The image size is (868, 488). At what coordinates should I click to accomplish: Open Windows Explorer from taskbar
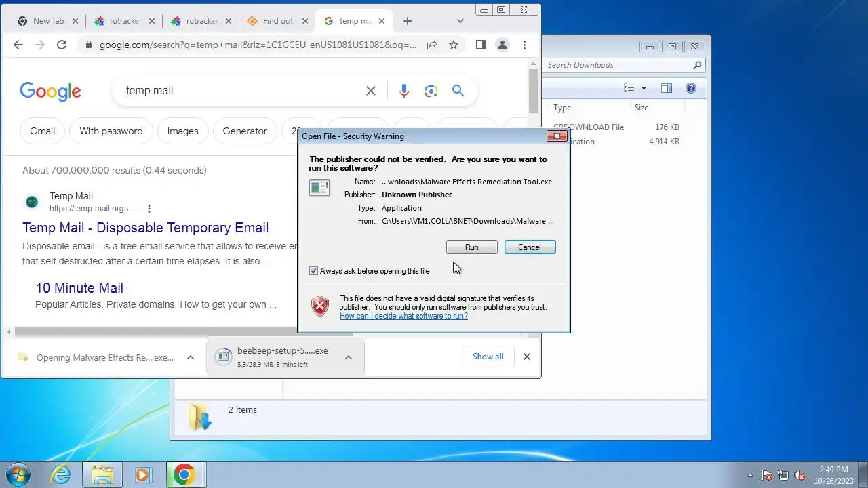point(102,474)
